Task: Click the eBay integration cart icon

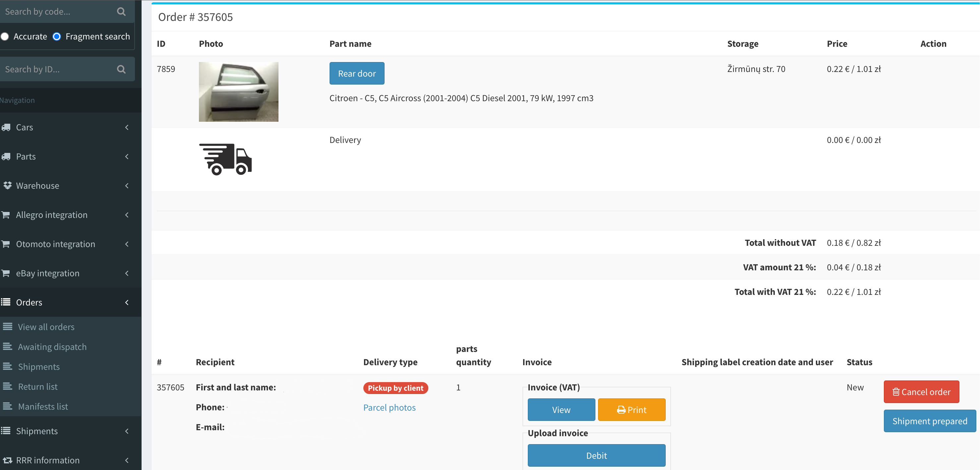Action: pyautogui.click(x=6, y=273)
